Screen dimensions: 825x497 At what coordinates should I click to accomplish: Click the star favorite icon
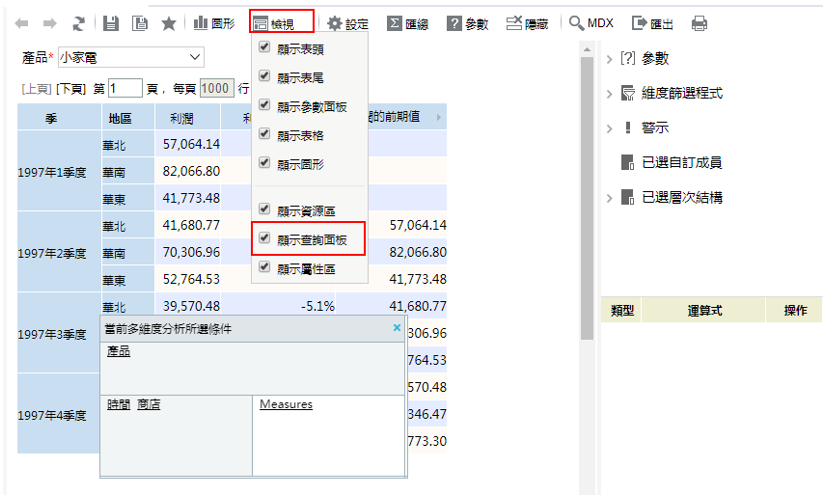point(169,23)
